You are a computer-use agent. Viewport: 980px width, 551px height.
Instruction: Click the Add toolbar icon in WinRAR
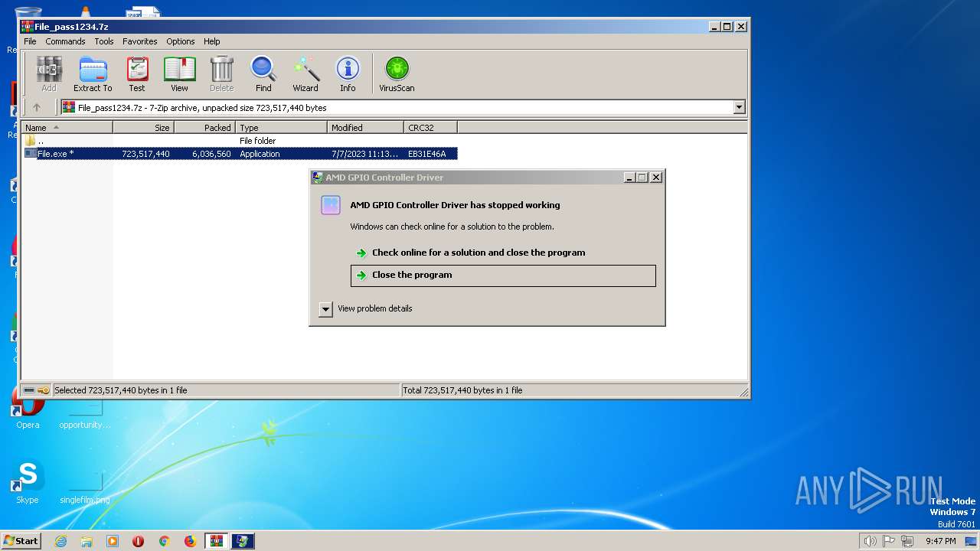[x=49, y=73]
